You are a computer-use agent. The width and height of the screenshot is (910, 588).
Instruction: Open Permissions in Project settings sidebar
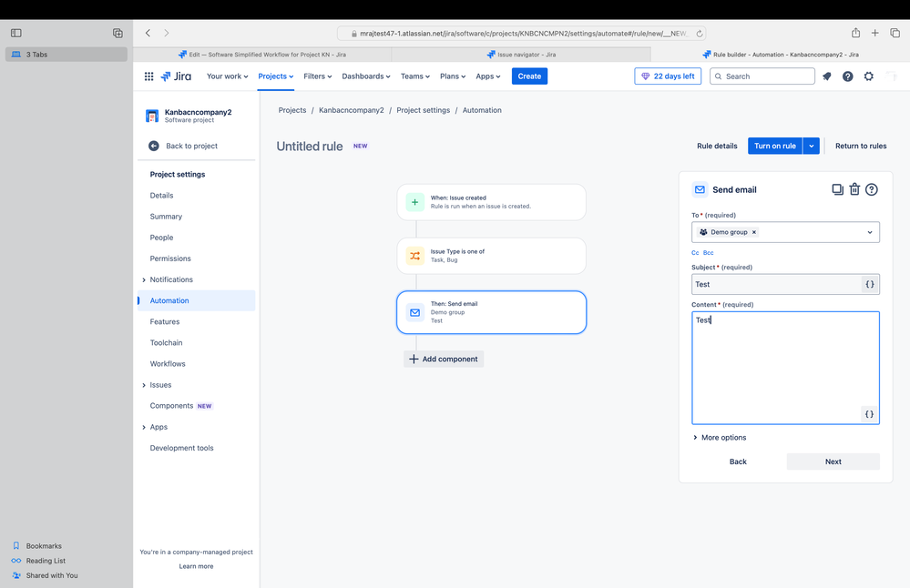click(170, 259)
